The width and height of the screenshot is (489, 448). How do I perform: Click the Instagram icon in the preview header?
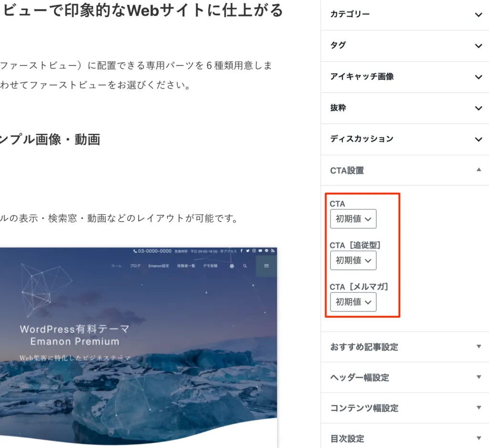click(x=254, y=251)
